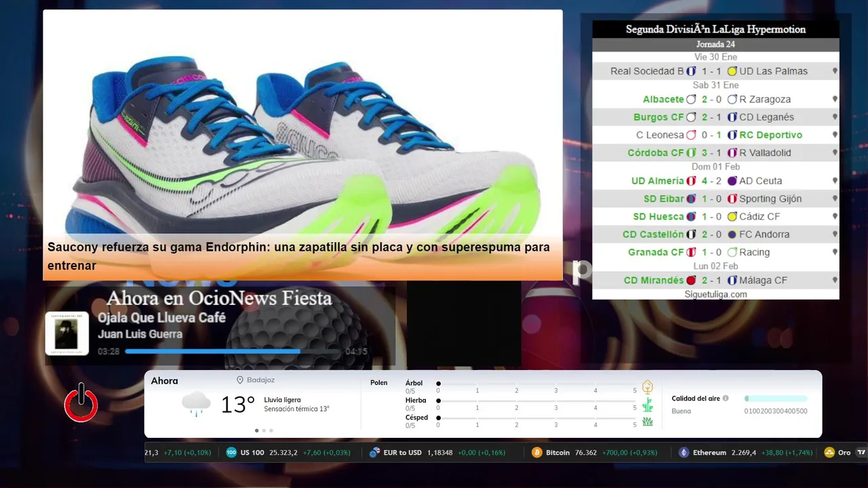
Task: Click the 13° temperature reading
Action: click(238, 405)
